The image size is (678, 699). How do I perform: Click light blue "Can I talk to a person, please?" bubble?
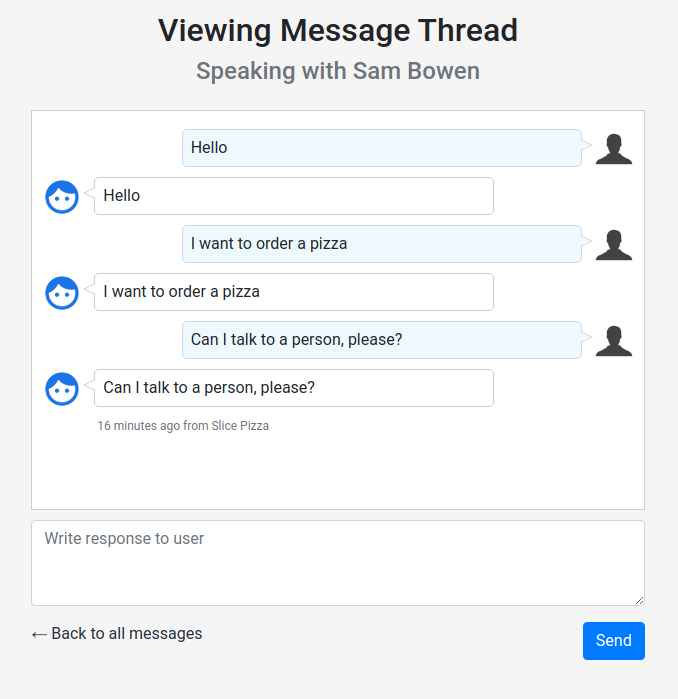coord(381,340)
